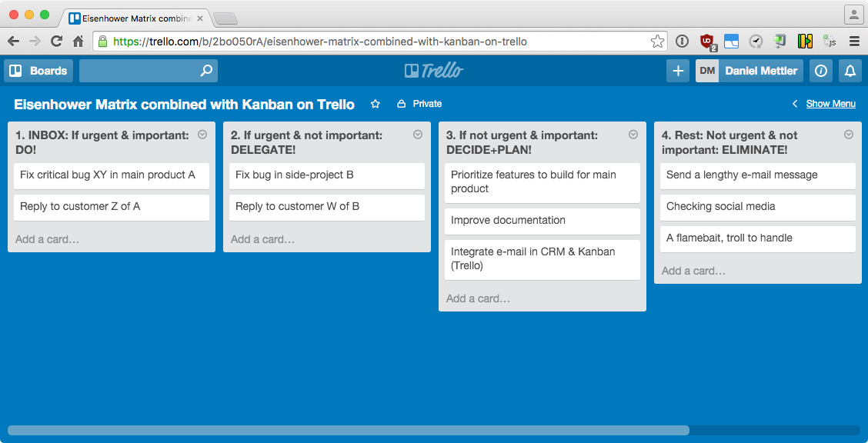
Task: Go forward in browser history
Action: [35, 41]
